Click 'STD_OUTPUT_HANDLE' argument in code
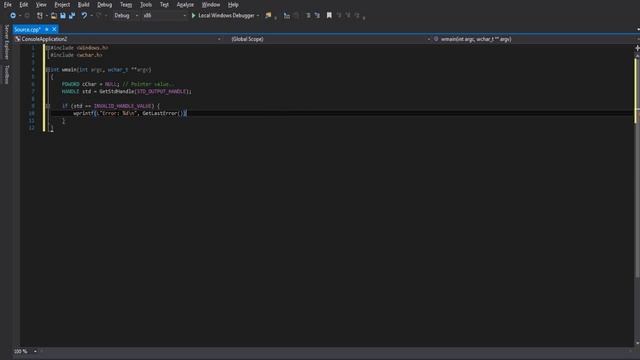 (x=161, y=91)
